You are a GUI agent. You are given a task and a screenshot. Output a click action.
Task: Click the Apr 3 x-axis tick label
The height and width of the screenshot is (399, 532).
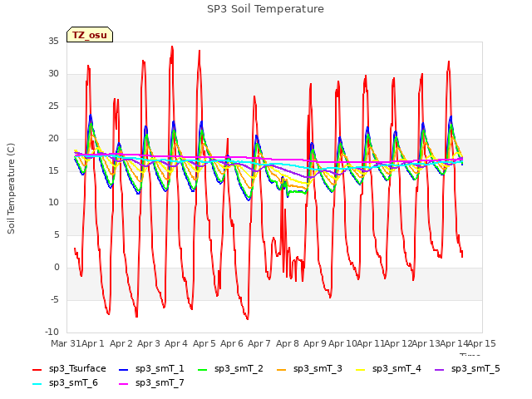click(x=149, y=343)
